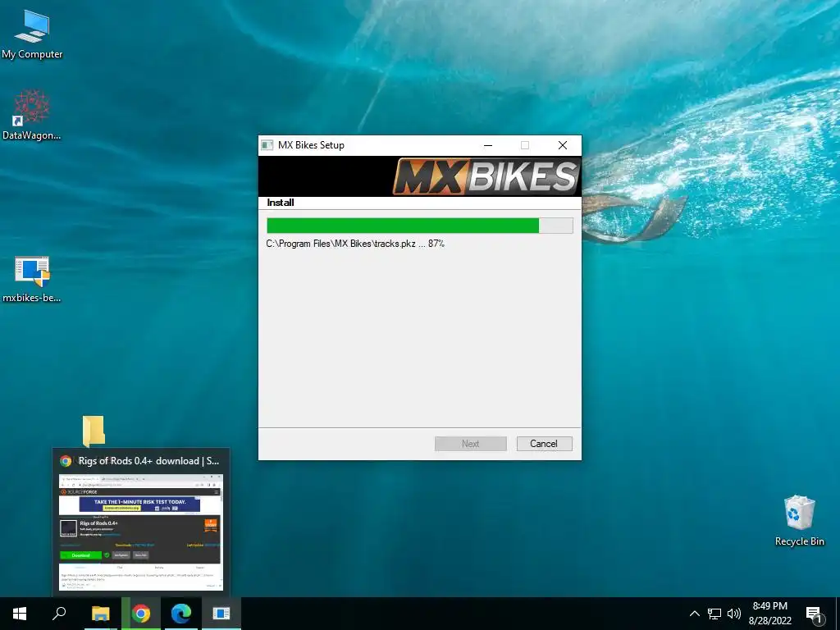Image resolution: width=840 pixels, height=630 pixels.
Task: Select the unnamed yellow folder on desktop
Action: (x=94, y=431)
